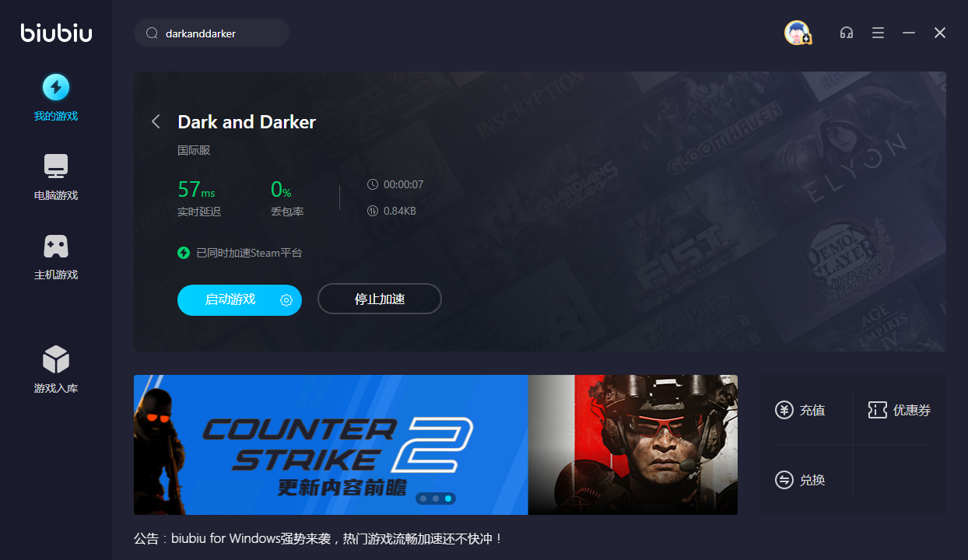Open My Games lightning icon
Screen dimensions: 968x560
56,87
